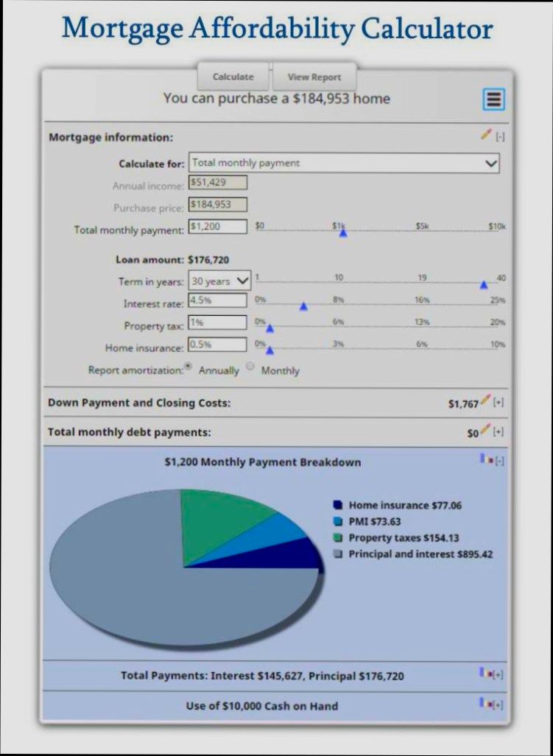Open the Calculate for dropdown

344,163
